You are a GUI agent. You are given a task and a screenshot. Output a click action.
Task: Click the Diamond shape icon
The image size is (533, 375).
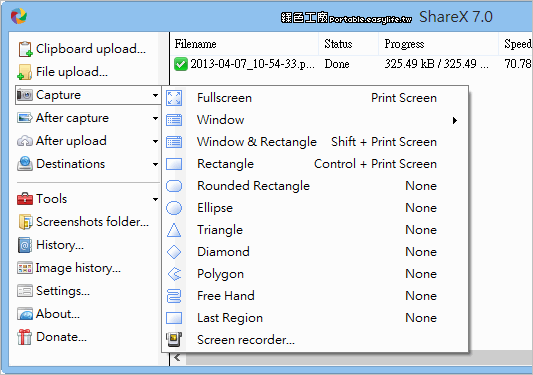[174, 252]
